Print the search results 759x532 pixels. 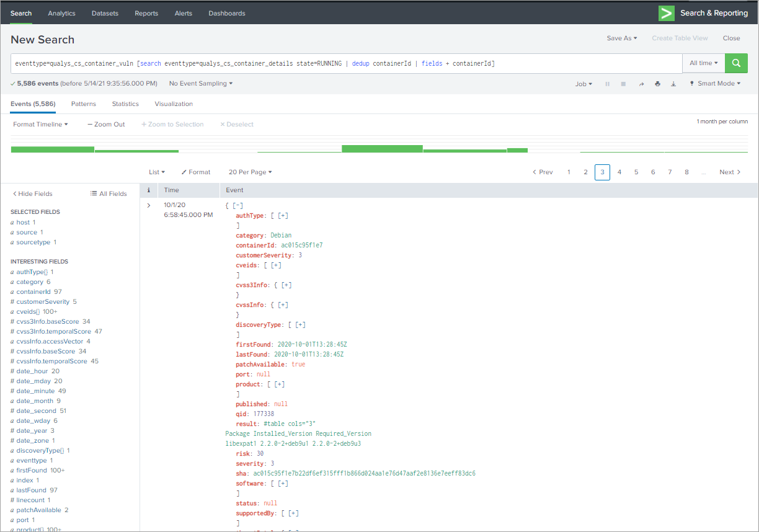(x=658, y=82)
